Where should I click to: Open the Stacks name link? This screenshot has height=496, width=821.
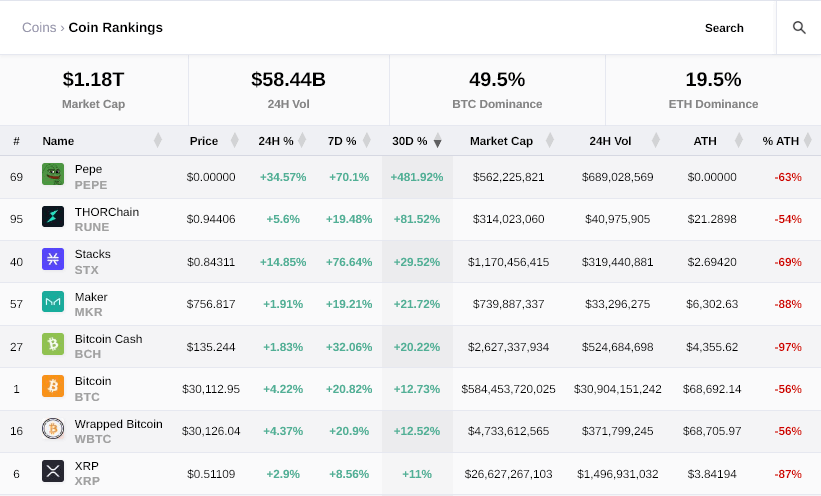(x=93, y=254)
